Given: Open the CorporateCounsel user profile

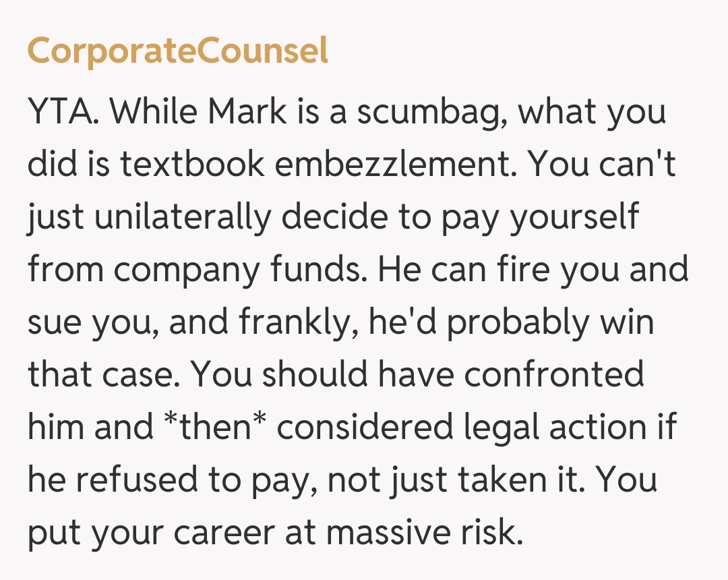Looking at the screenshot, I should tap(178, 51).
